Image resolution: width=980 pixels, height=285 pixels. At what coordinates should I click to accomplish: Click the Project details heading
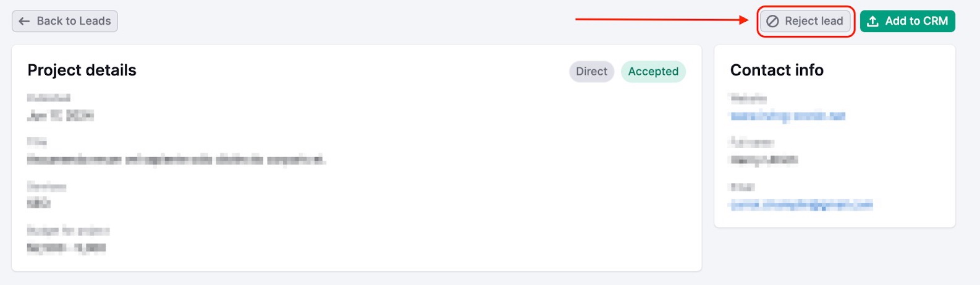pos(82,70)
